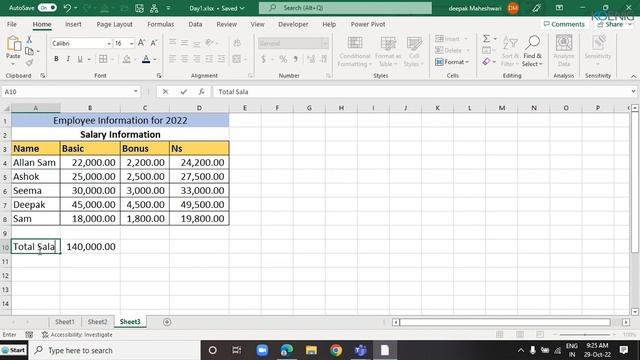
Task: Click the Paste clipboard icon
Action: point(13,43)
